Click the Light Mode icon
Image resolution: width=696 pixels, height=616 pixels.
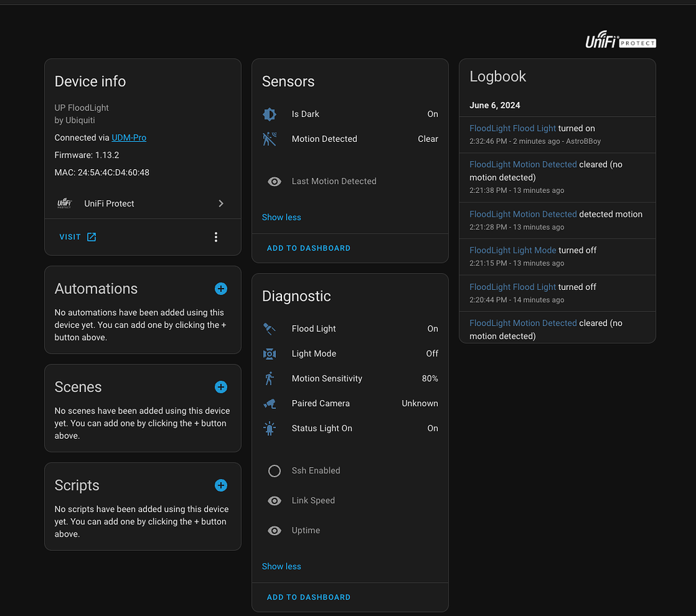(x=270, y=354)
